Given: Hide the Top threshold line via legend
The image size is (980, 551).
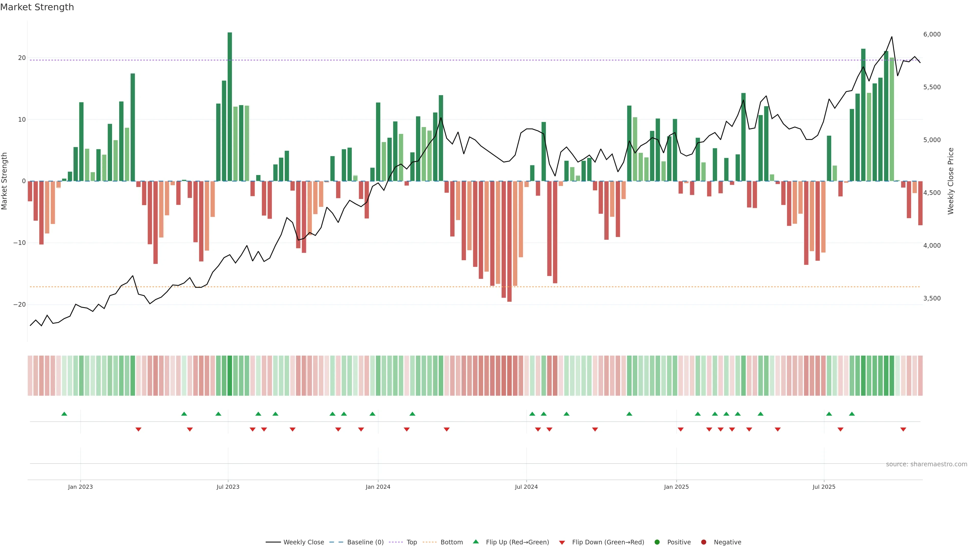Looking at the screenshot, I should pos(412,542).
